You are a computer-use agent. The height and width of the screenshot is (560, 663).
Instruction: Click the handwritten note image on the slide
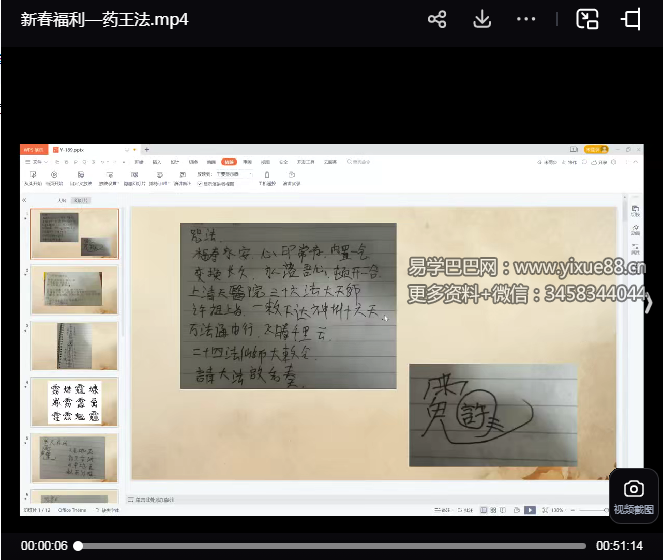[288, 305]
